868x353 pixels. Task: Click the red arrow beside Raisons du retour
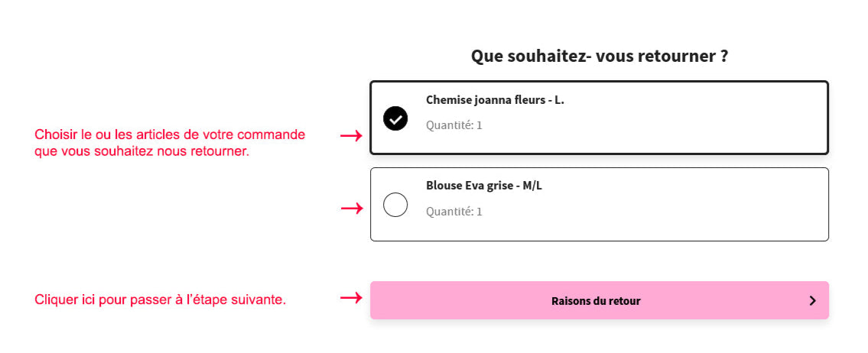click(x=352, y=298)
